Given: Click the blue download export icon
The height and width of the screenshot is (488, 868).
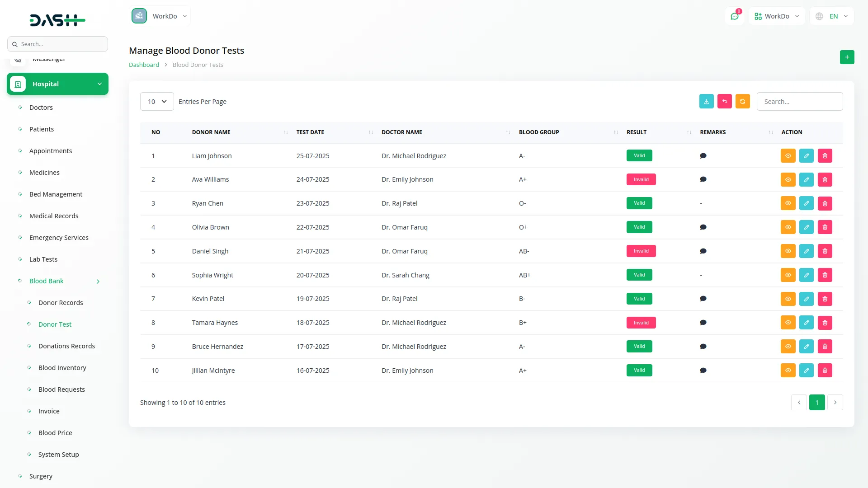Looking at the screenshot, I should click(x=706, y=102).
